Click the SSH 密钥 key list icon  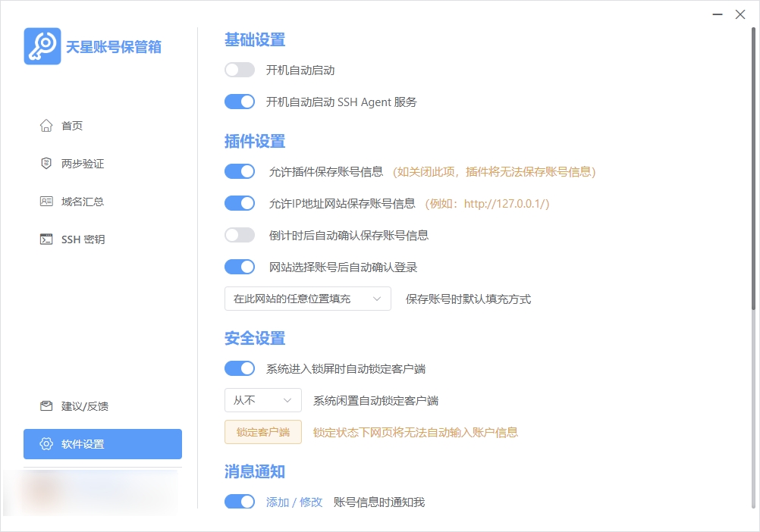(x=47, y=239)
